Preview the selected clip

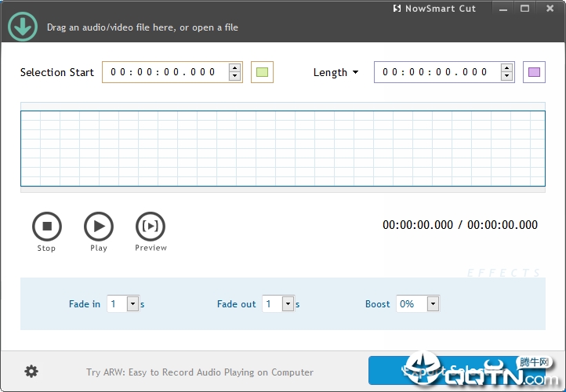click(151, 227)
